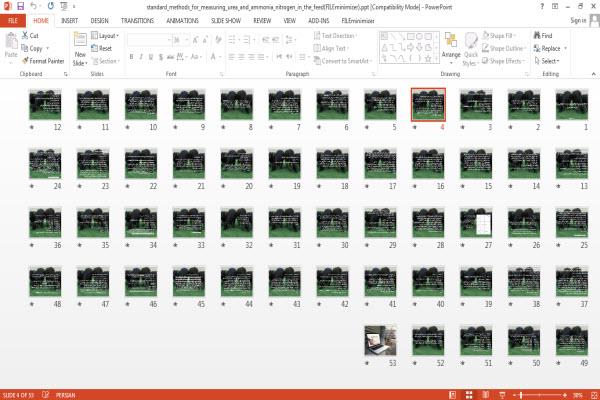The image size is (600, 400).
Task: Align text left
Action: pyautogui.click(x=232, y=57)
